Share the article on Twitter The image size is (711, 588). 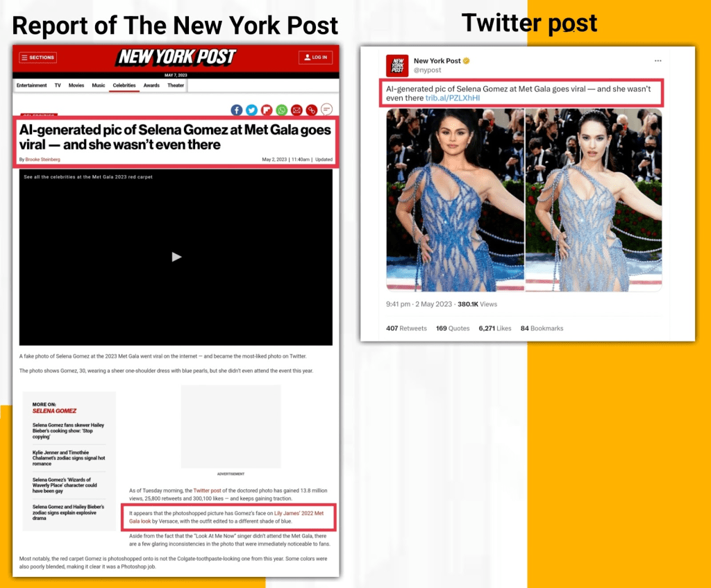coord(251,110)
